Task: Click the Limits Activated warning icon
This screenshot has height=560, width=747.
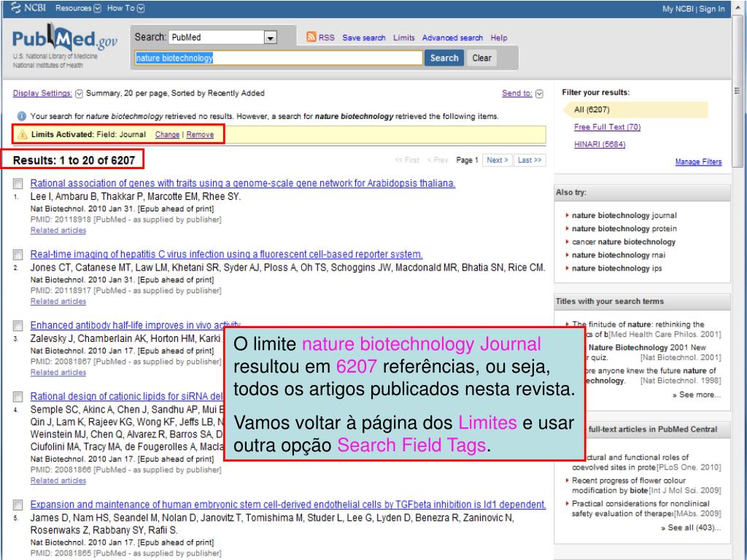Action: click(22, 135)
